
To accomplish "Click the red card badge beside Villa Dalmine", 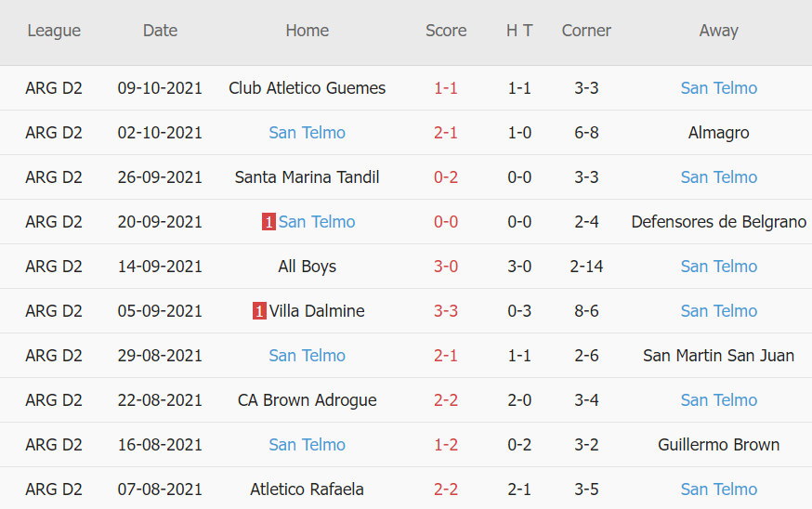I will pyautogui.click(x=259, y=311).
